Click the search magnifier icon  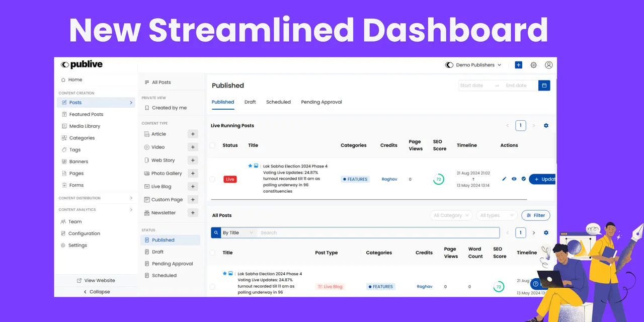coord(216,233)
